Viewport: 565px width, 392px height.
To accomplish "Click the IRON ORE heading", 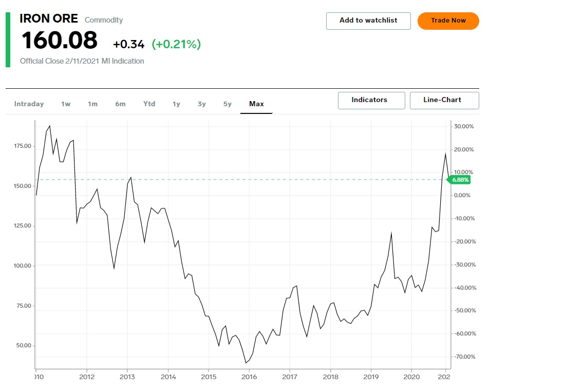I will pyautogui.click(x=49, y=19).
